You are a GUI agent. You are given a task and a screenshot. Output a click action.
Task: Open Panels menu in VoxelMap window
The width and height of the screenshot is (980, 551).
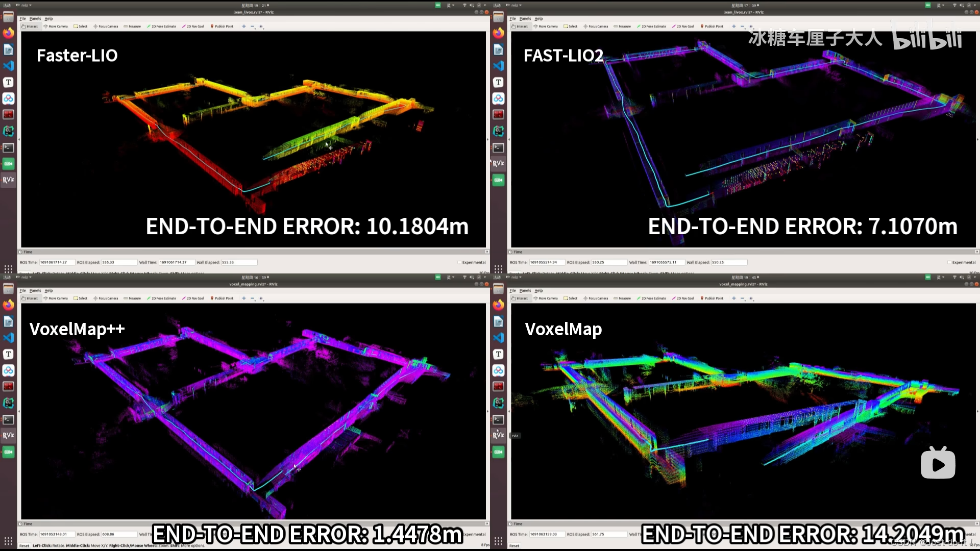[x=525, y=291]
